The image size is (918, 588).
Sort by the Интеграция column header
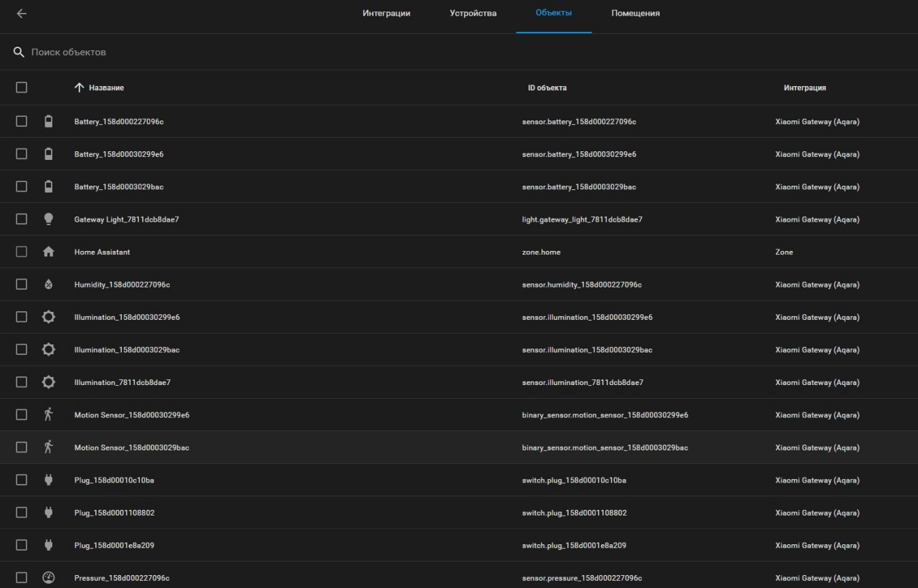805,87
